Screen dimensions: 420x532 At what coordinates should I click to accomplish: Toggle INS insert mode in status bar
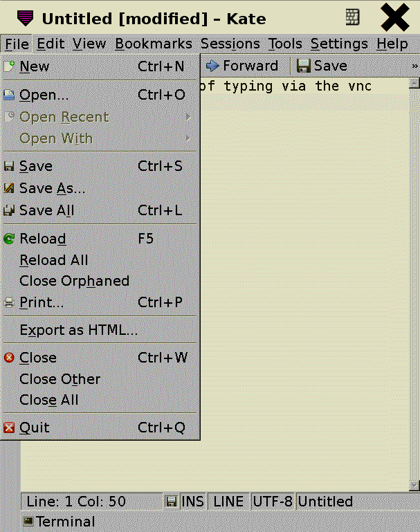point(192,502)
